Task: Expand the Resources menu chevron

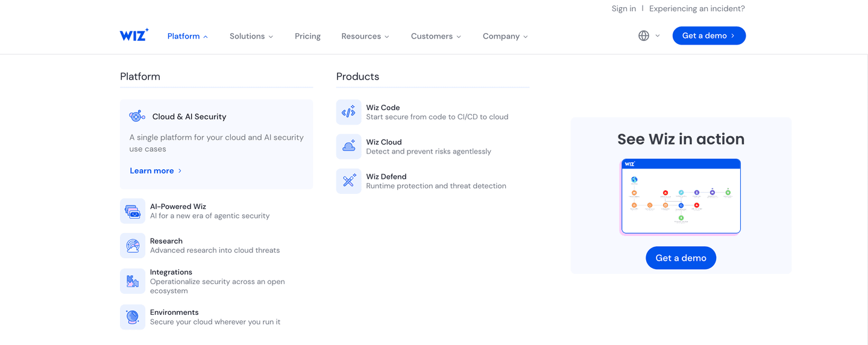Action: click(387, 37)
